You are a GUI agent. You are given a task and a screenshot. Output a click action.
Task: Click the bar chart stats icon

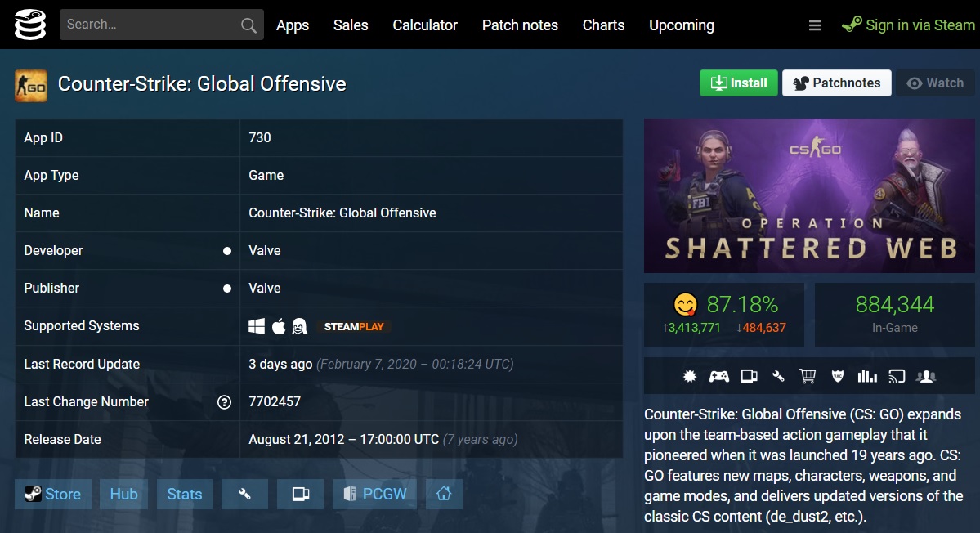point(866,376)
